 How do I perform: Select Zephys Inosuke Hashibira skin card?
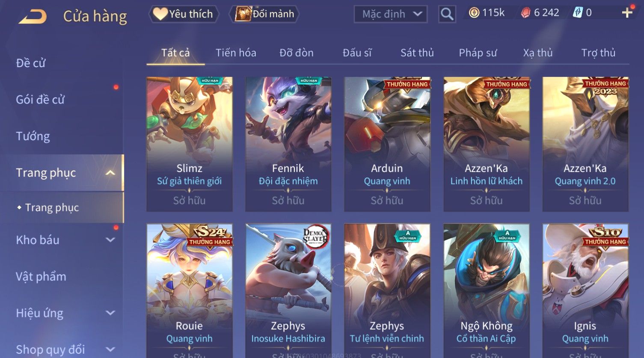(x=288, y=290)
